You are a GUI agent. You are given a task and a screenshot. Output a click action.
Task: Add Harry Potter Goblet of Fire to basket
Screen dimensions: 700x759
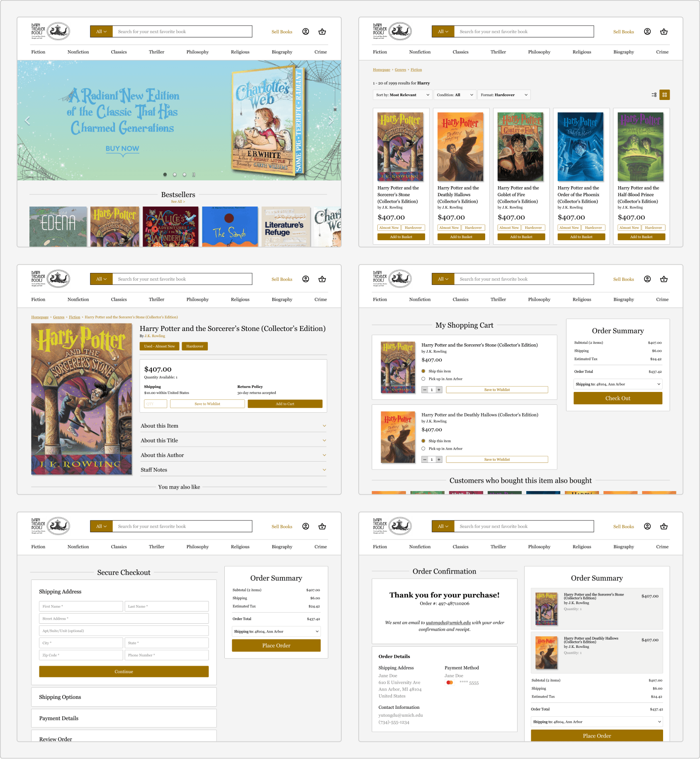(521, 237)
